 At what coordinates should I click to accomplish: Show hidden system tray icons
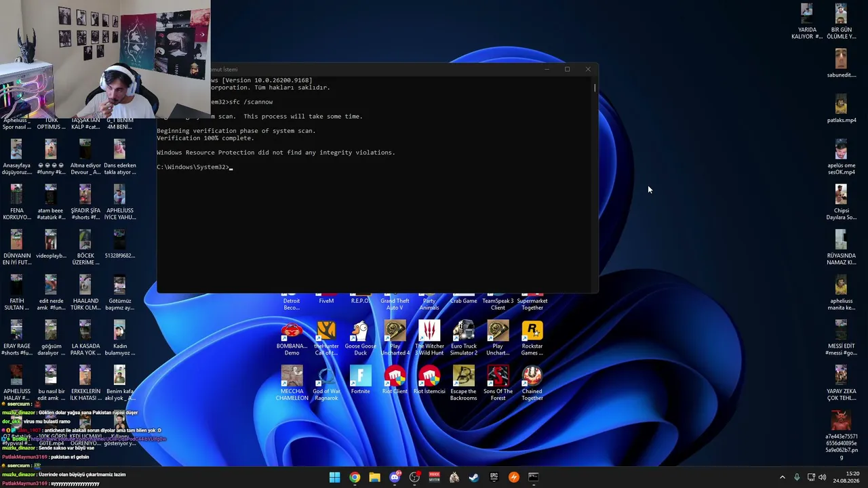click(782, 477)
